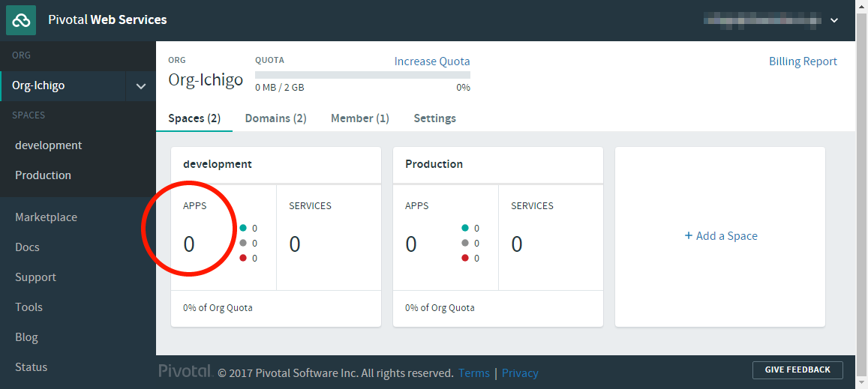868x389 pixels.
Task: Click the gray stopped-apps dot in Production card
Action: pos(465,243)
